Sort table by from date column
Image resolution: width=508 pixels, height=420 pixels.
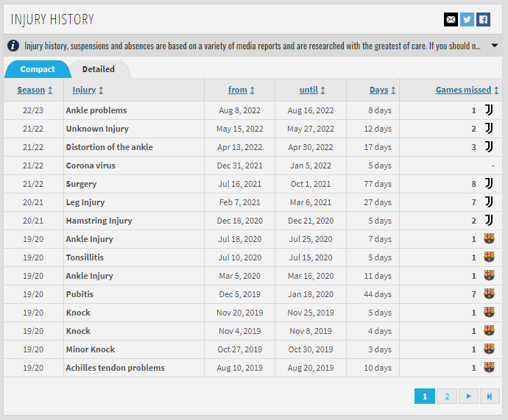pos(241,90)
